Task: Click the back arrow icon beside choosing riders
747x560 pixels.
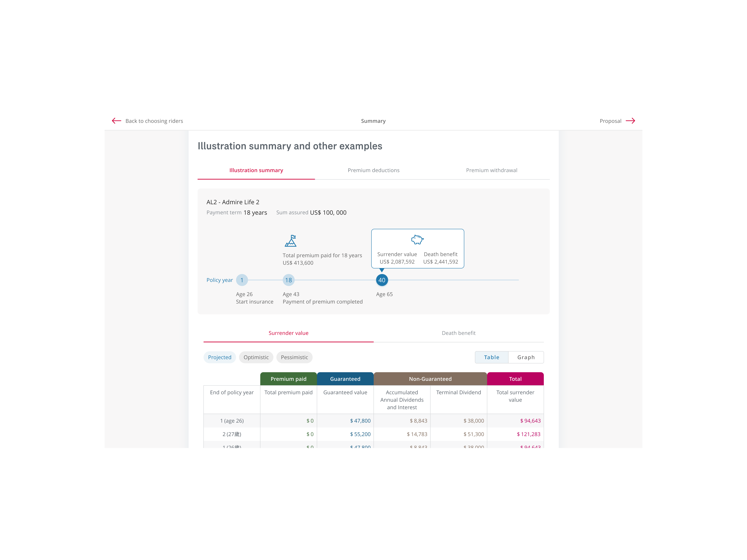Action: coord(117,121)
